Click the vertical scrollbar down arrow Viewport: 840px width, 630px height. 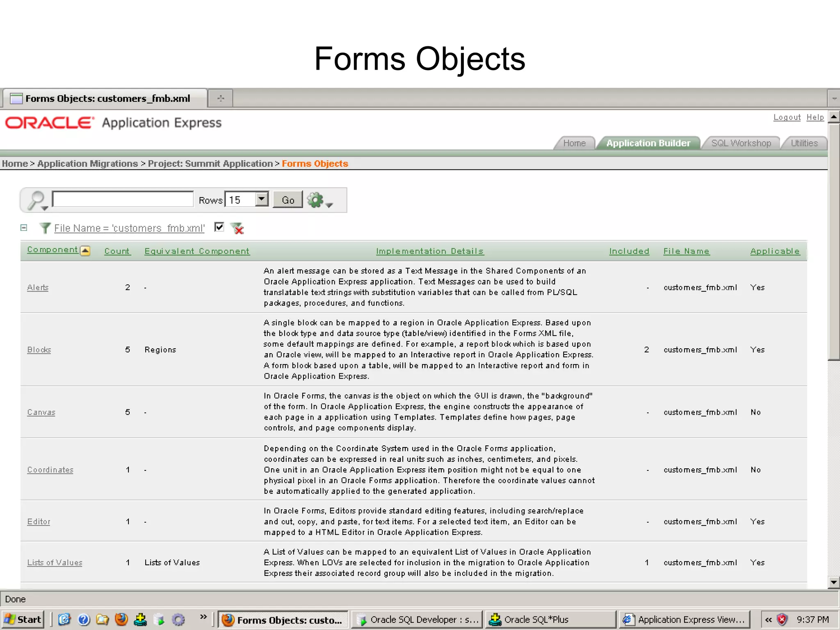pos(834,582)
